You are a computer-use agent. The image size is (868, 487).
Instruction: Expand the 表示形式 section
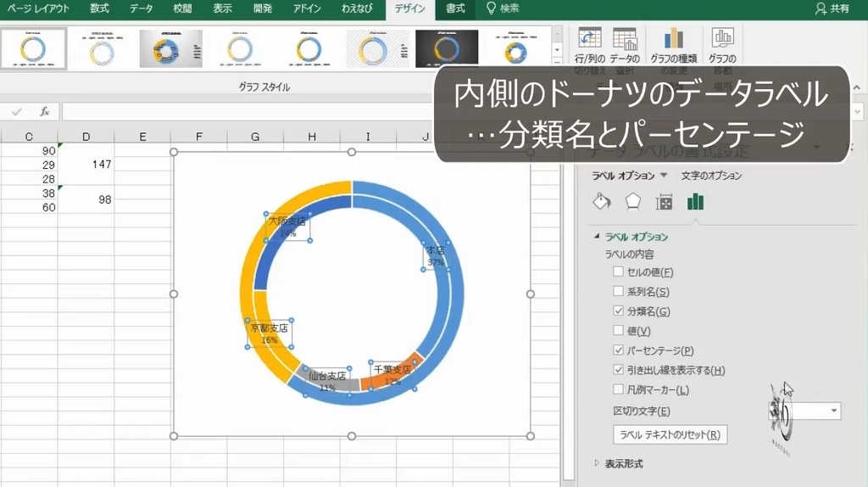(597, 463)
